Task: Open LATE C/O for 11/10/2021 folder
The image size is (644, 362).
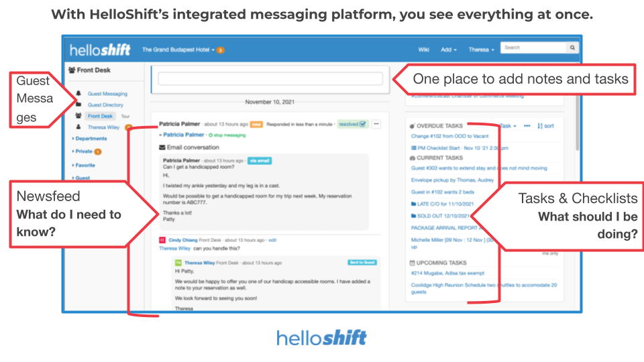Action: (442, 204)
